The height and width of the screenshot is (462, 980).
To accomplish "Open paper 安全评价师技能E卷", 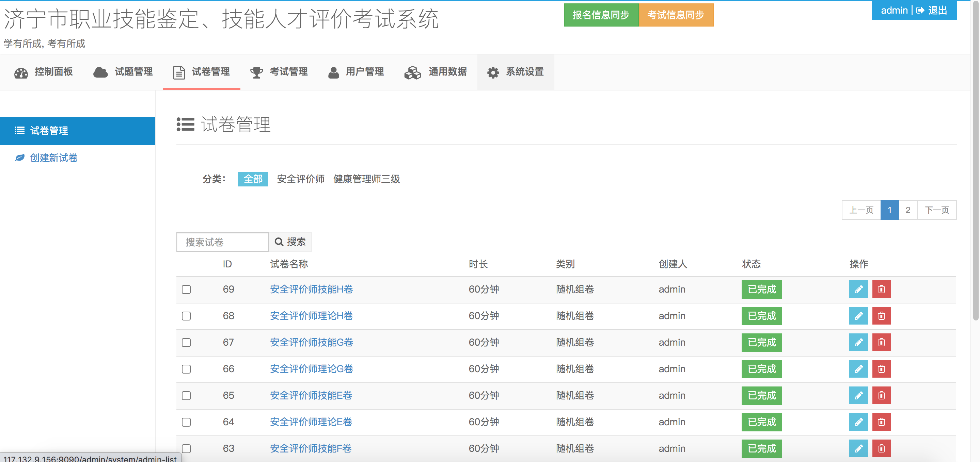I will [x=311, y=395].
